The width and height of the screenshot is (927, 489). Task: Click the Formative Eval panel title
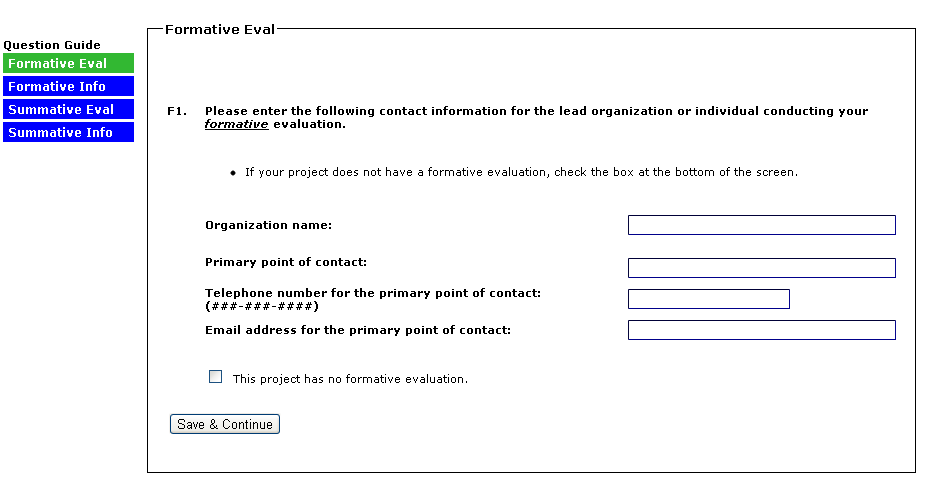[219, 30]
